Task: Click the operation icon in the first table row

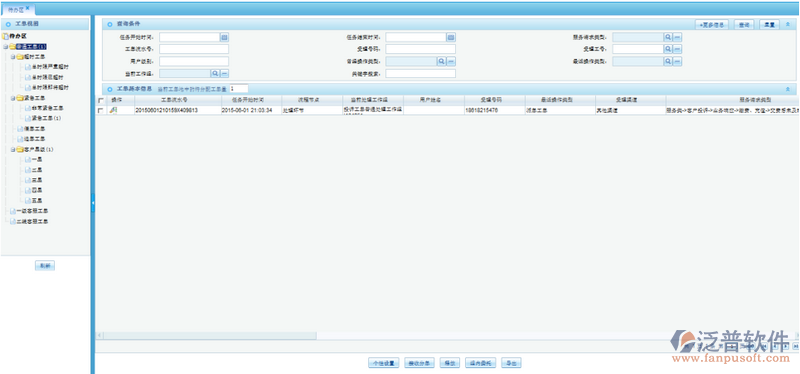Action: coord(113,110)
